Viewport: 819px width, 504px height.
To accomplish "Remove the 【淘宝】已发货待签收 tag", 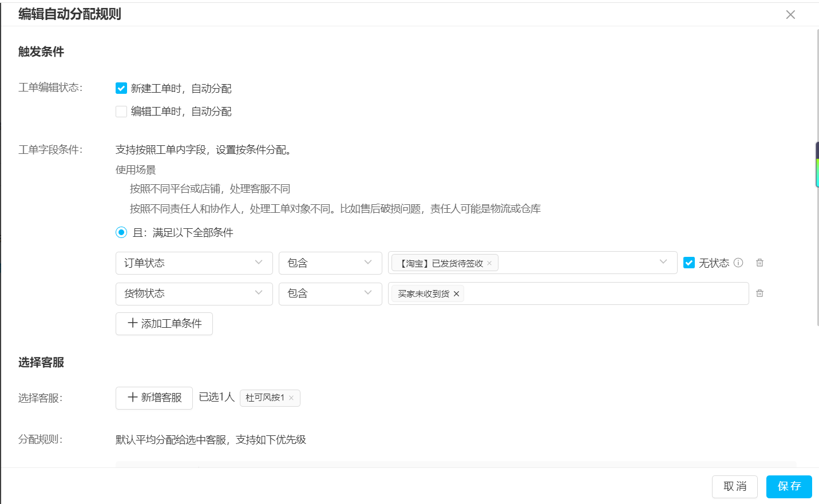I will [489, 263].
